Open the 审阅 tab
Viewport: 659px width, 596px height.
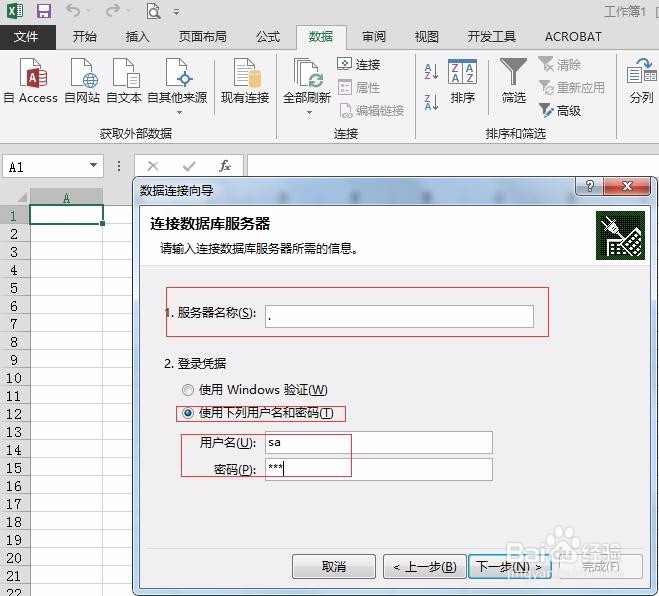[x=374, y=37]
